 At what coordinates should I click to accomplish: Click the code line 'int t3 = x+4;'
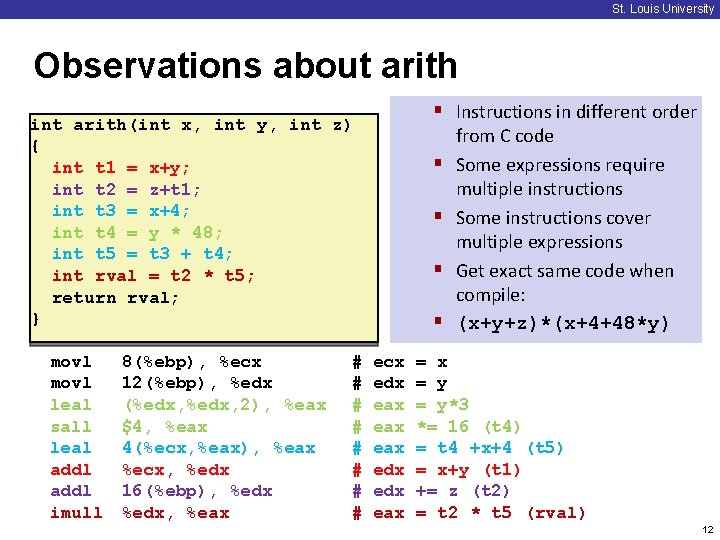[120, 211]
